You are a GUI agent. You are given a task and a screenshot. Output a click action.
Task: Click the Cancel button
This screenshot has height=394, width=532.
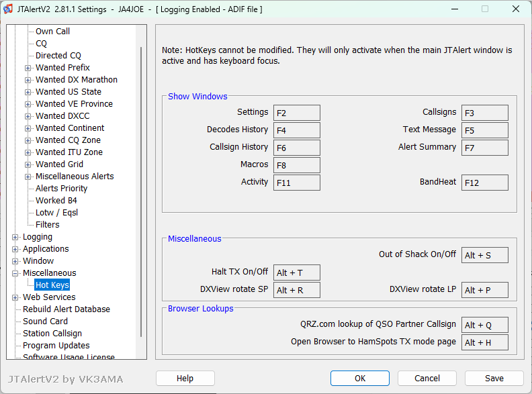tap(427, 378)
